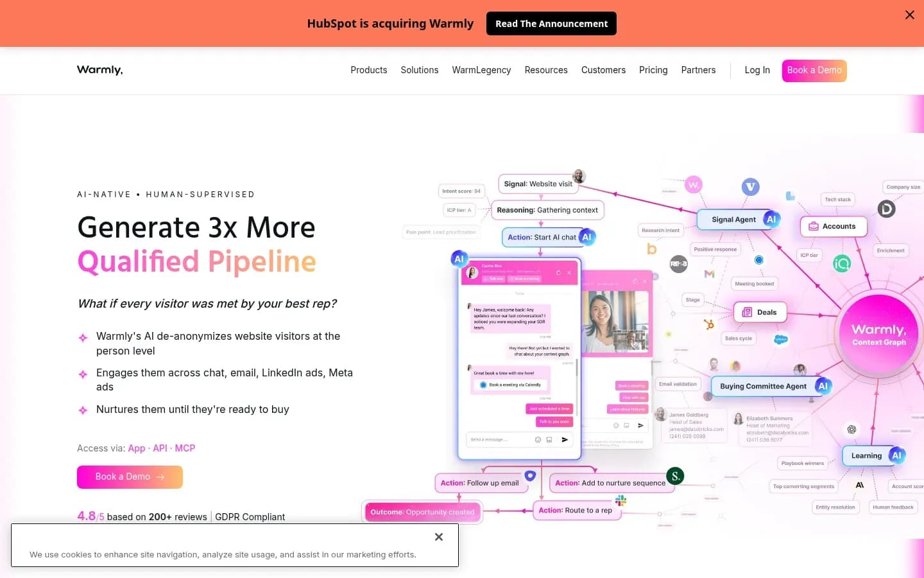The width and height of the screenshot is (924, 578).
Task: Click the Slack icon near Route to a rep
Action: [620, 500]
